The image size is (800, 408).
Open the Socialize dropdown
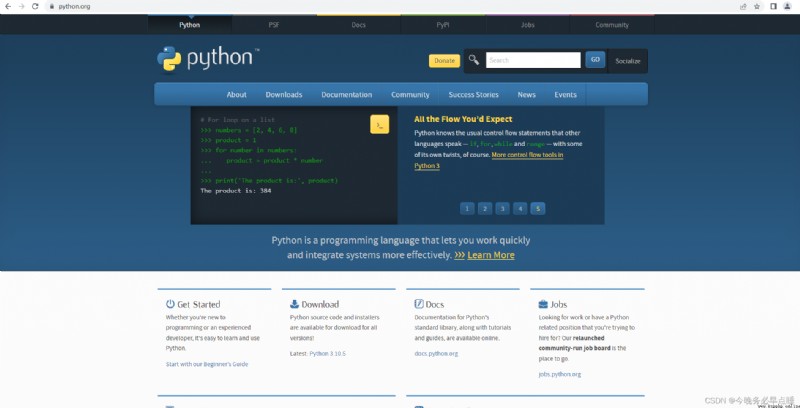pyautogui.click(x=628, y=61)
